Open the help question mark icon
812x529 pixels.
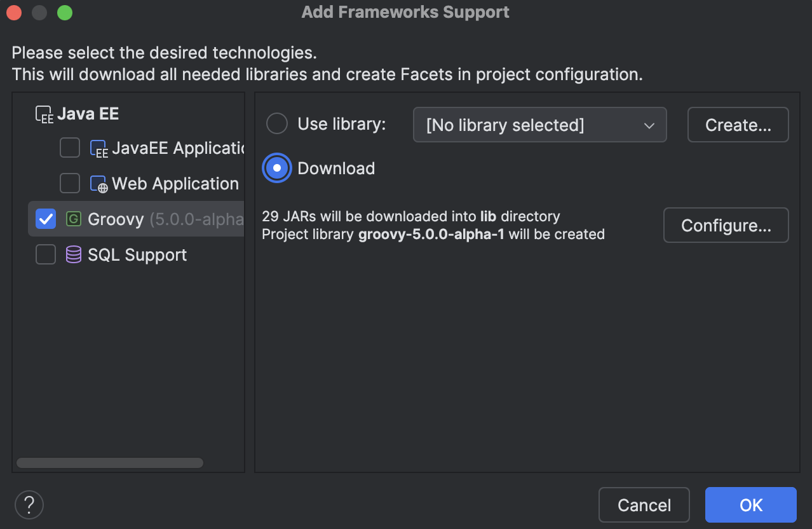click(29, 504)
